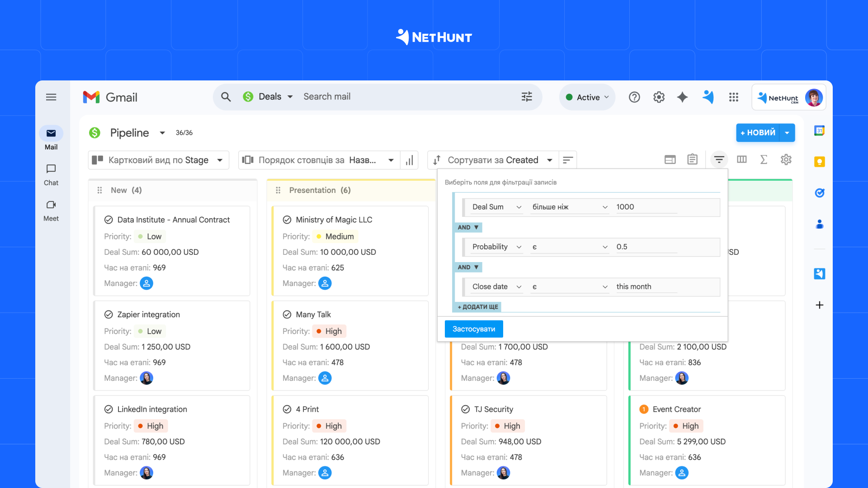
Task: Toggle the first AND operator
Action: point(468,227)
